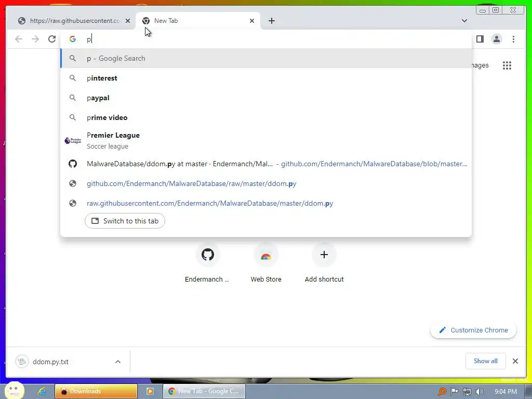Click the Google icon in address bar

[x=73, y=39]
